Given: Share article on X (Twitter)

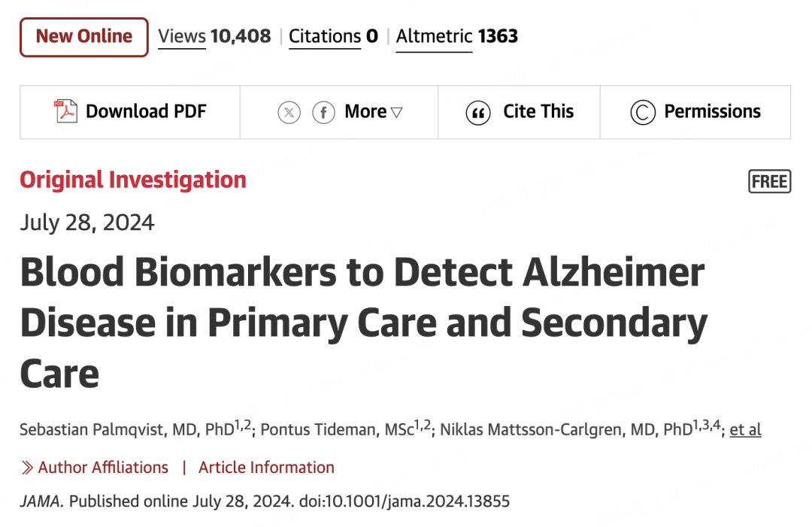Looking at the screenshot, I should point(289,113).
